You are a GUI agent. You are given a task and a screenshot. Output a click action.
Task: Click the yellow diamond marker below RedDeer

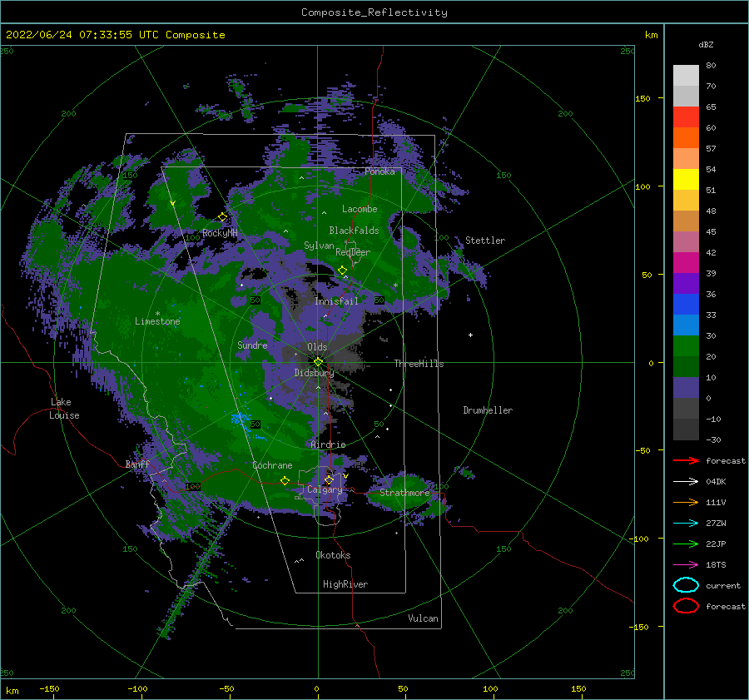pos(342,271)
